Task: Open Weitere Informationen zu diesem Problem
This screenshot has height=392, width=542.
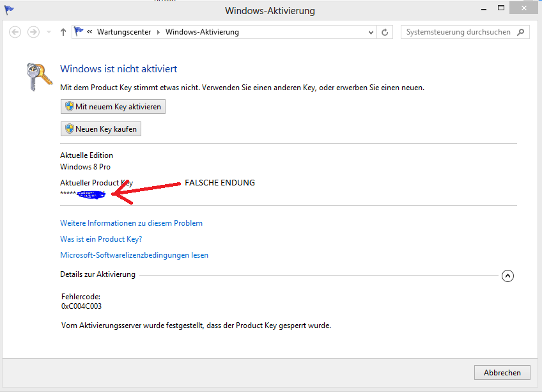Action: 132,223
